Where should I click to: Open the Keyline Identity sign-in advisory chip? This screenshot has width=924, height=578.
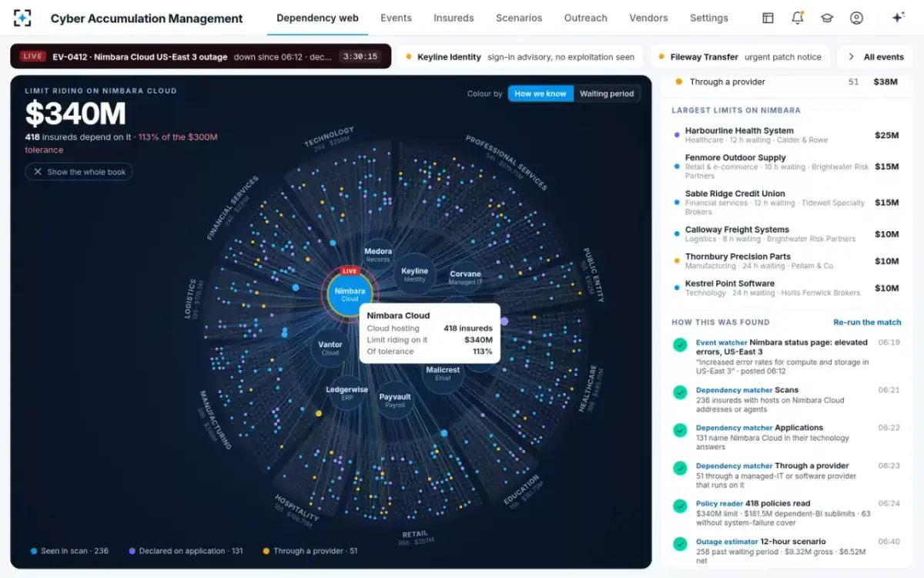(x=521, y=57)
